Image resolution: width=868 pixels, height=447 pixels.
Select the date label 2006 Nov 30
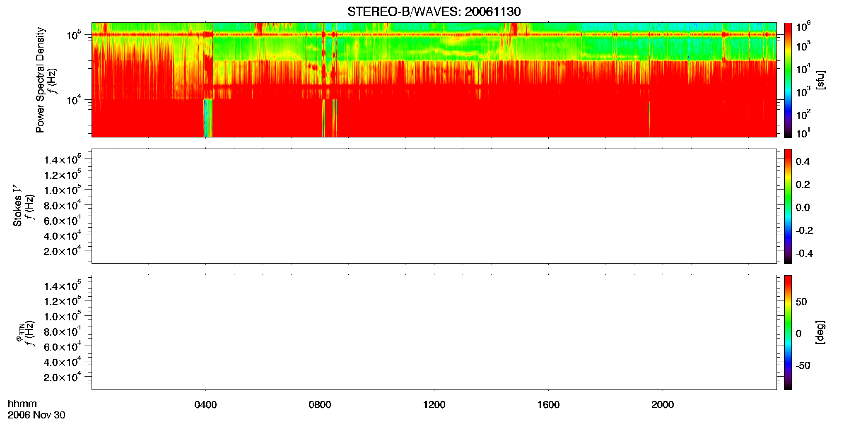pyautogui.click(x=36, y=415)
